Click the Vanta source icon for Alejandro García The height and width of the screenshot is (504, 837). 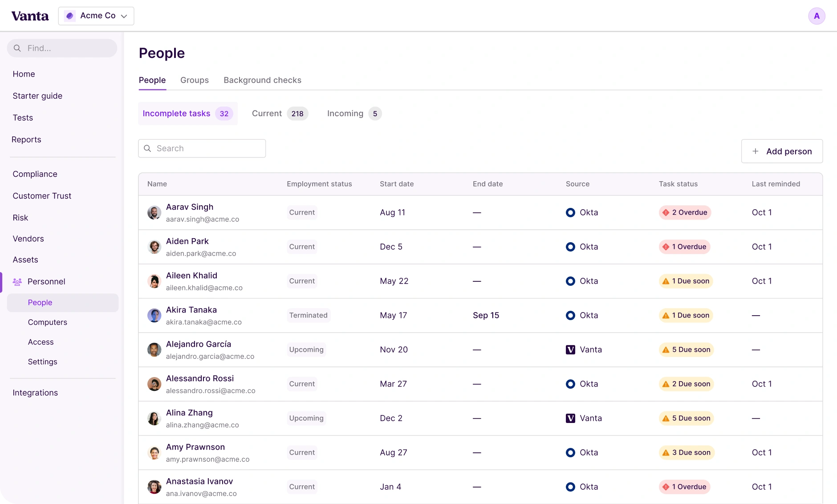tap(570, 350)
